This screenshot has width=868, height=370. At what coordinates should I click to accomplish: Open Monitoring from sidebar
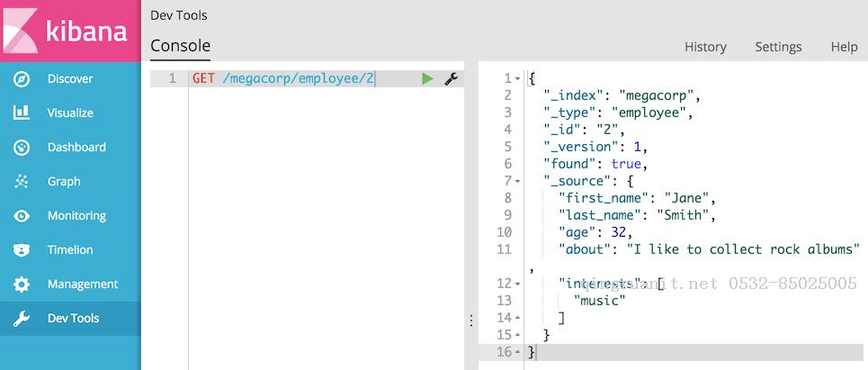(x=76, y=216)
